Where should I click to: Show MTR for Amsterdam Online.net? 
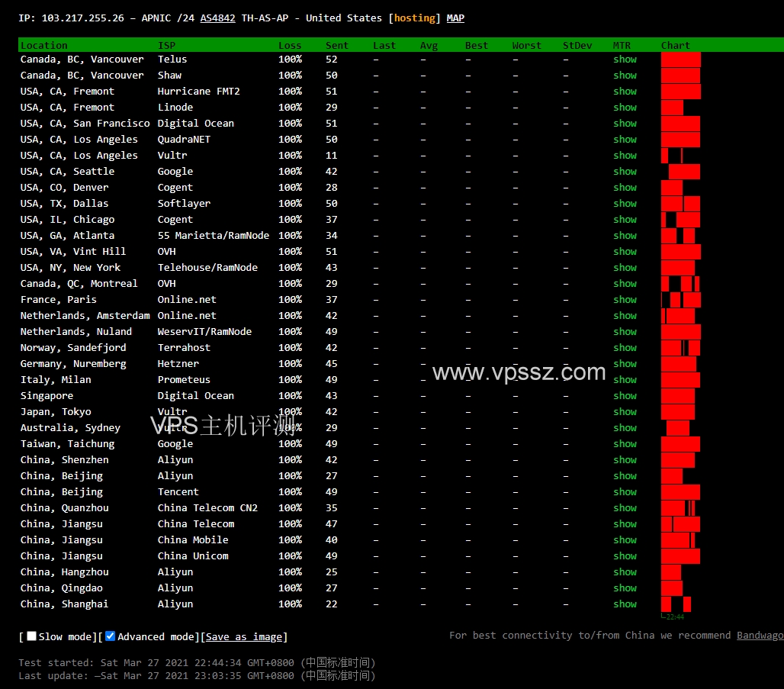[625, 315]
